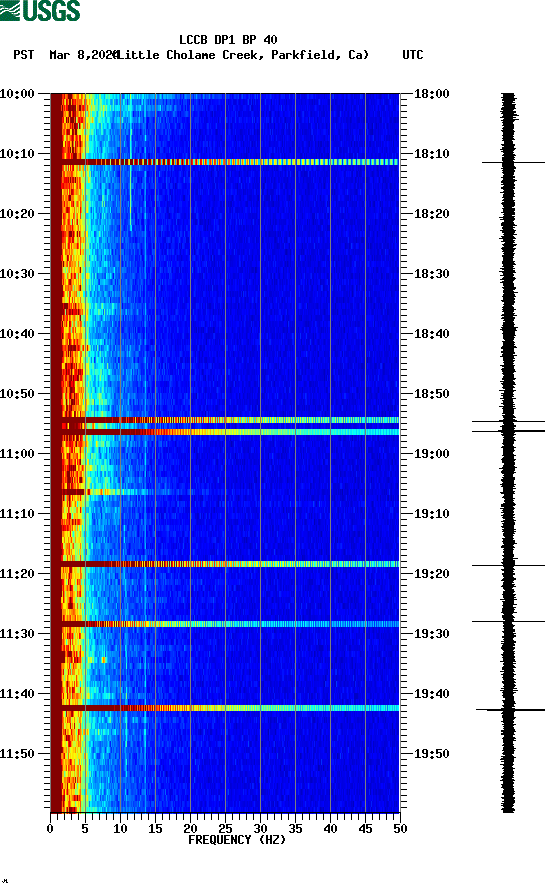Viewport: 552px width, 892px height.
Task: Click the 11:40 PST time label
Action: (18, 694)
